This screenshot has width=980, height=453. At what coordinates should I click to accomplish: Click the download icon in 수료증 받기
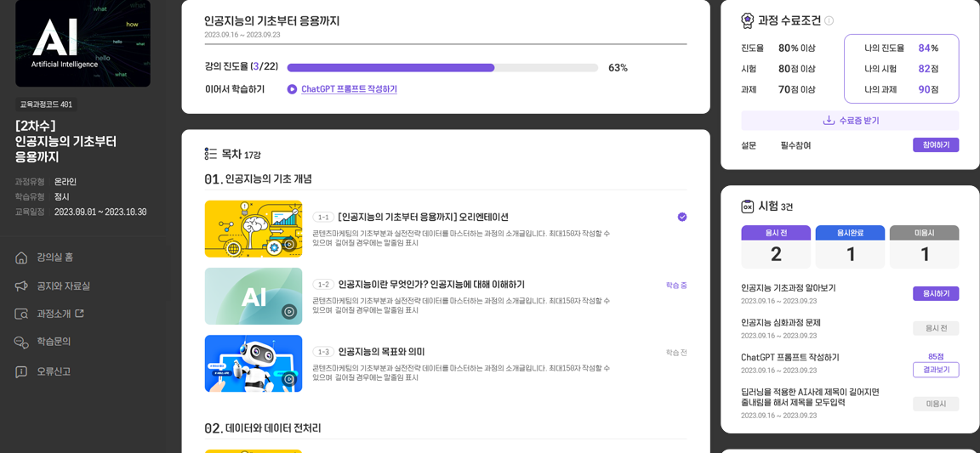829,121
